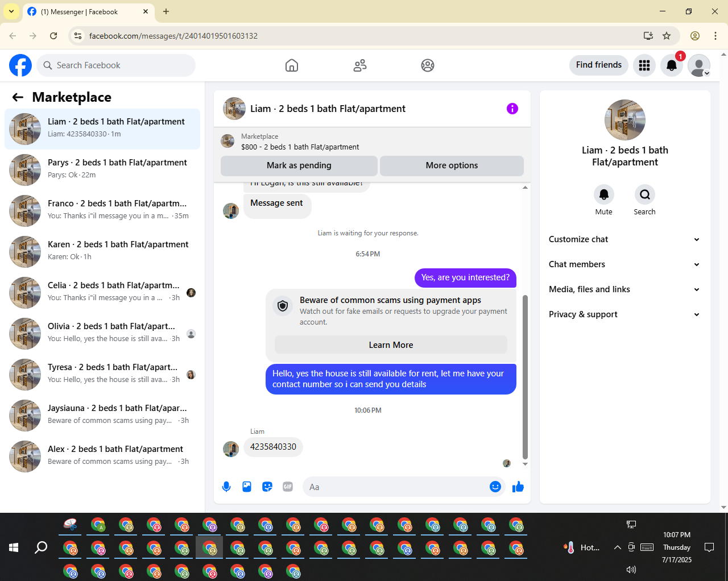
Task: Open the Groups icon in top navigation
Action: click(428, 65)
